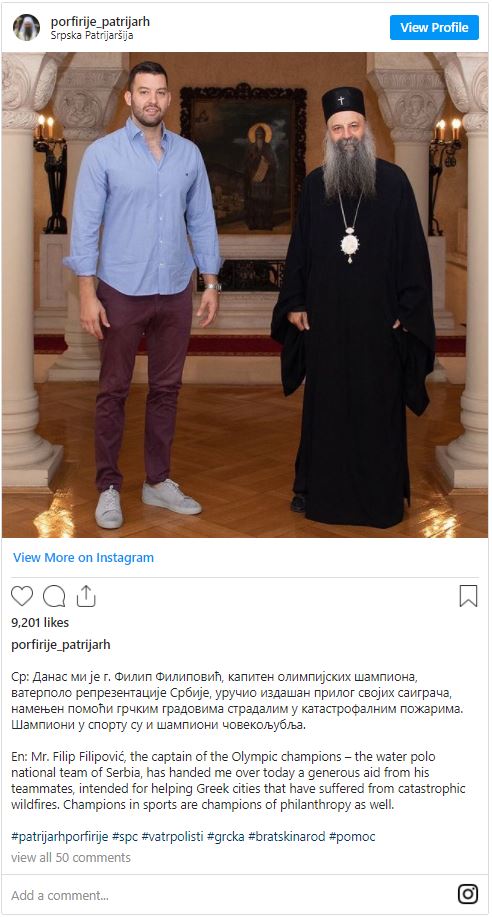This screenshot has height=917, width=492.
Task: Open the #patrijarhporfirije hashtag
Action: (60, 836)
